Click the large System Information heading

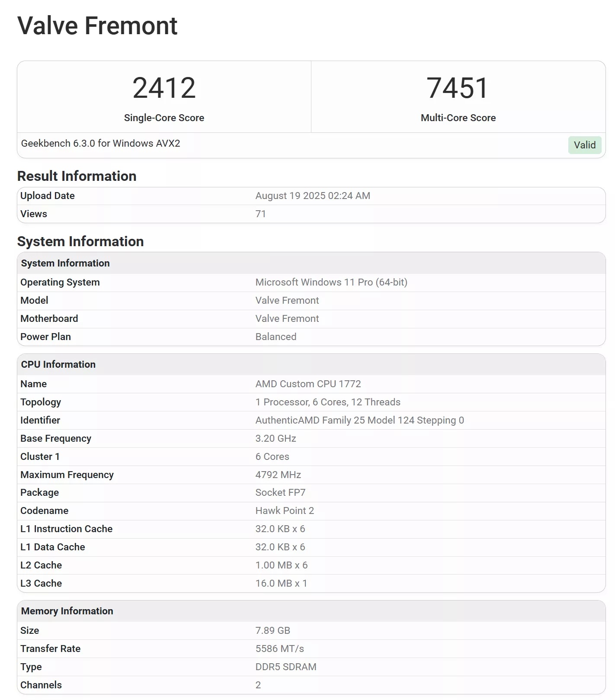(x=80, y=241)
